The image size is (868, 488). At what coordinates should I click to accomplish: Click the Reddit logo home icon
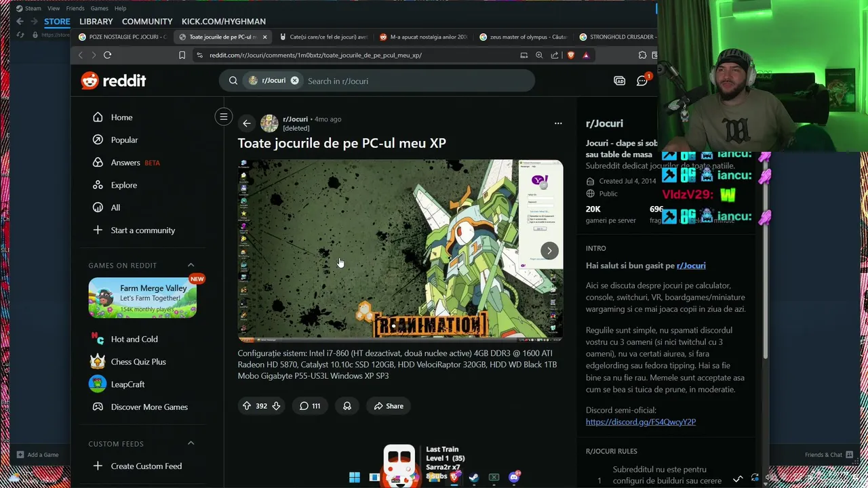click(x=113, y=81)
